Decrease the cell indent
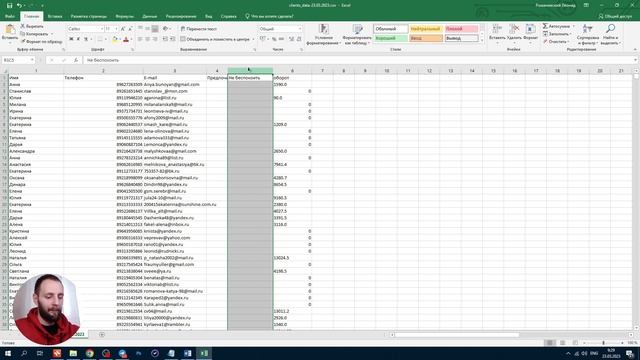 (x=165, y=39)
